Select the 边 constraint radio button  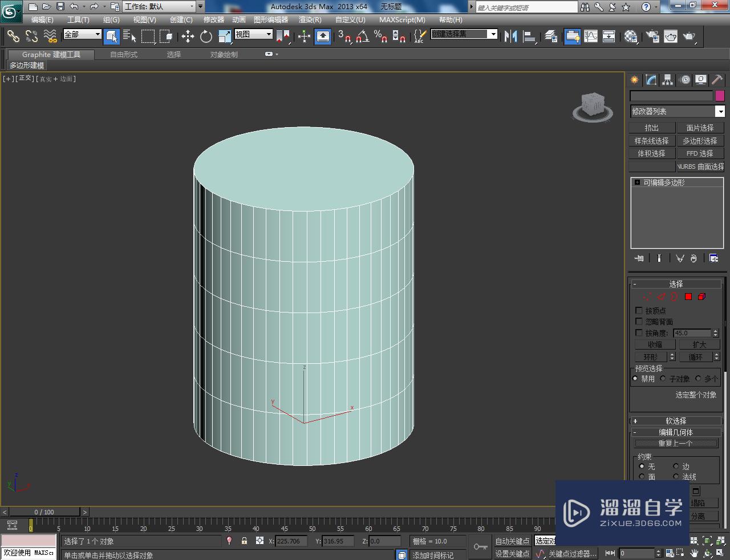click(x=676, y=466)
